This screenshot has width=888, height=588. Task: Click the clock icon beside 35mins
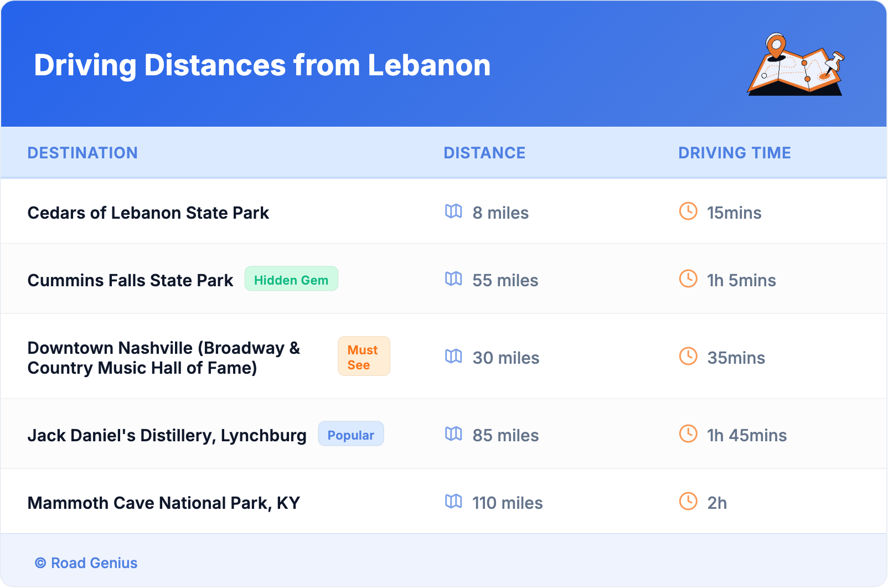tap(688, 357)
